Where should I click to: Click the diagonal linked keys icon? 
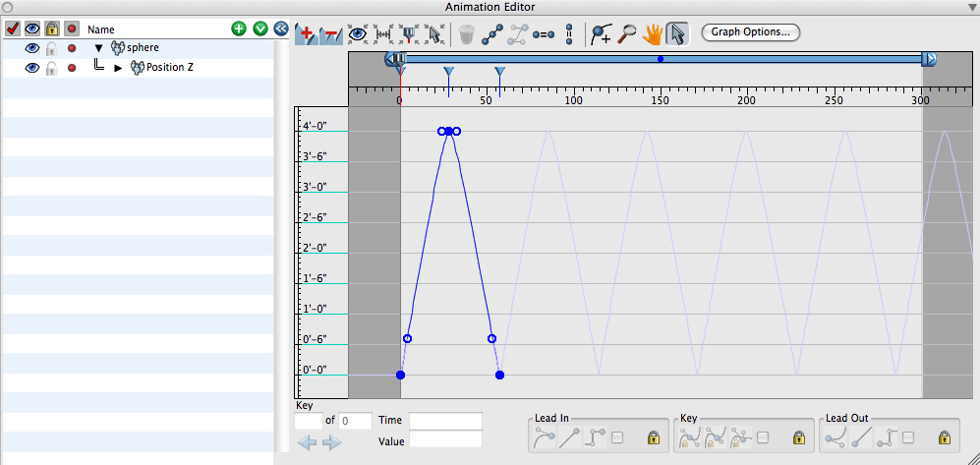pyautogui.click(x=491, y=34)
